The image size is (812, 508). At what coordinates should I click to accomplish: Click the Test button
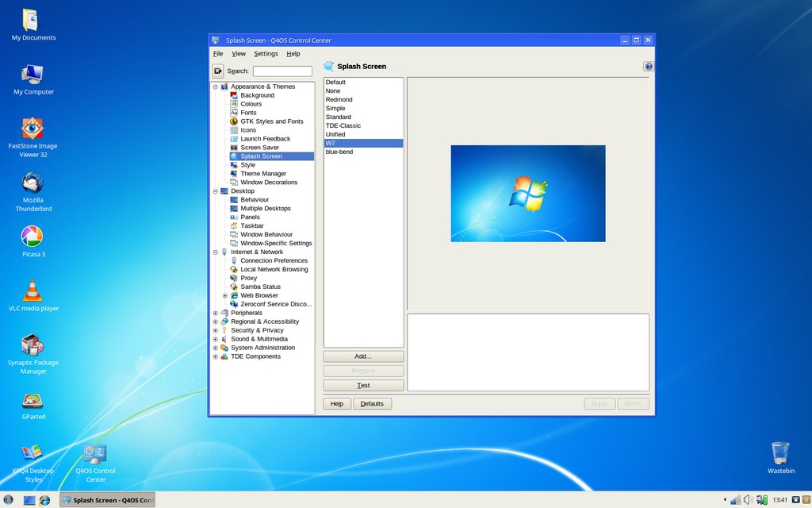coord(363,385)
